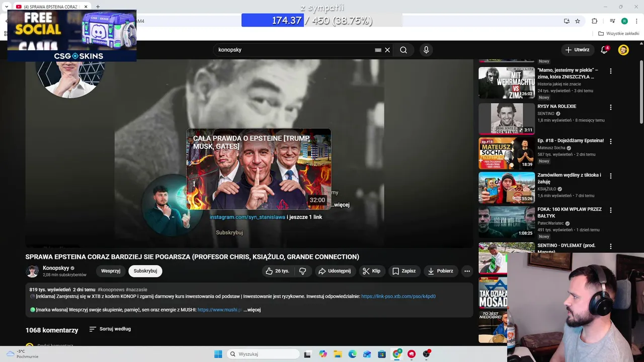The image size is (644, 362).
Task: Open options menu for FOKA: 160 KM WPŁAW video
Action: [611, 211]
